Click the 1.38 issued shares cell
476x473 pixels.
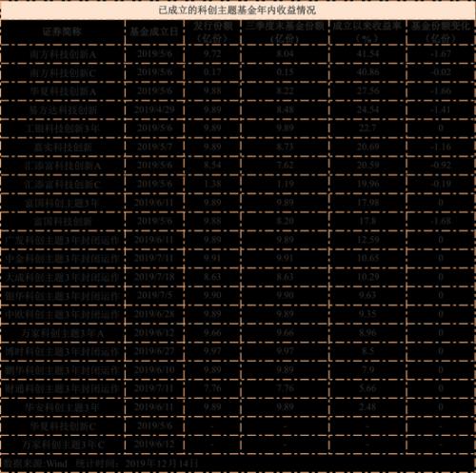pos(212,184)
